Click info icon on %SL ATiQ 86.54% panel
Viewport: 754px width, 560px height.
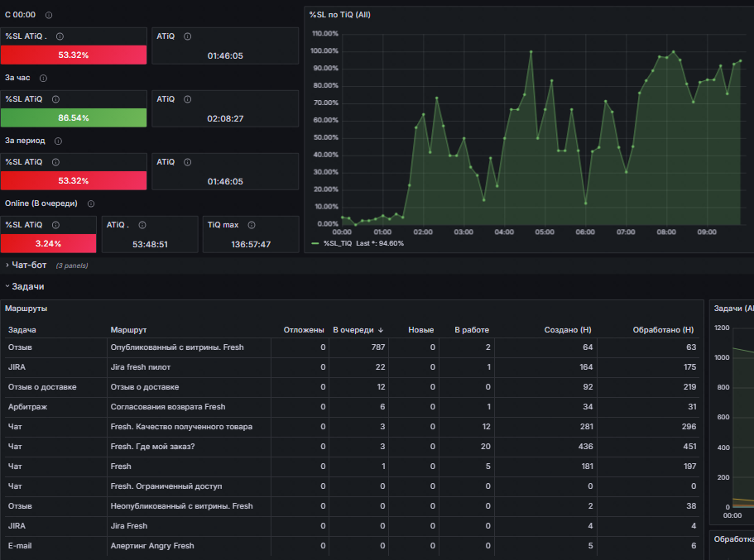click(x=55, y=99)
